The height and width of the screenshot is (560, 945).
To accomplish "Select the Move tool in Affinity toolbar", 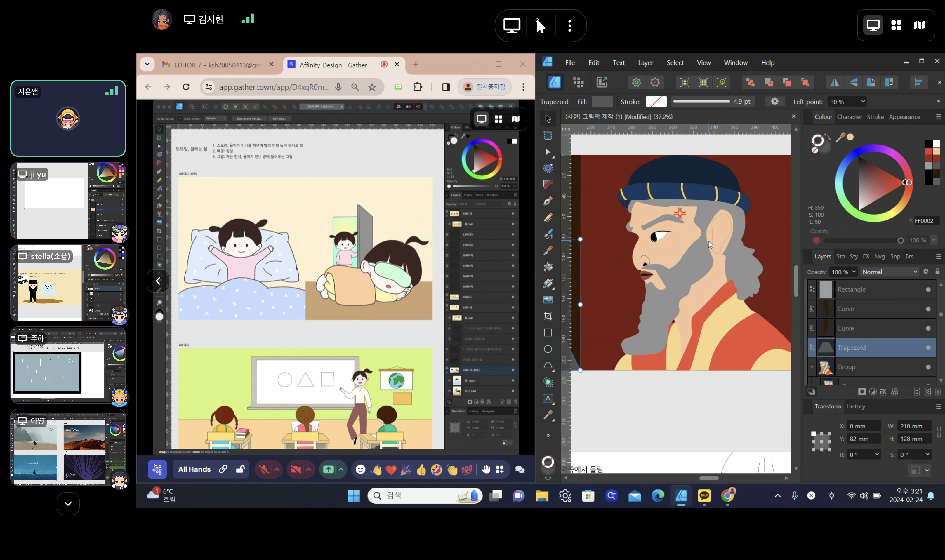I will 548,119.
